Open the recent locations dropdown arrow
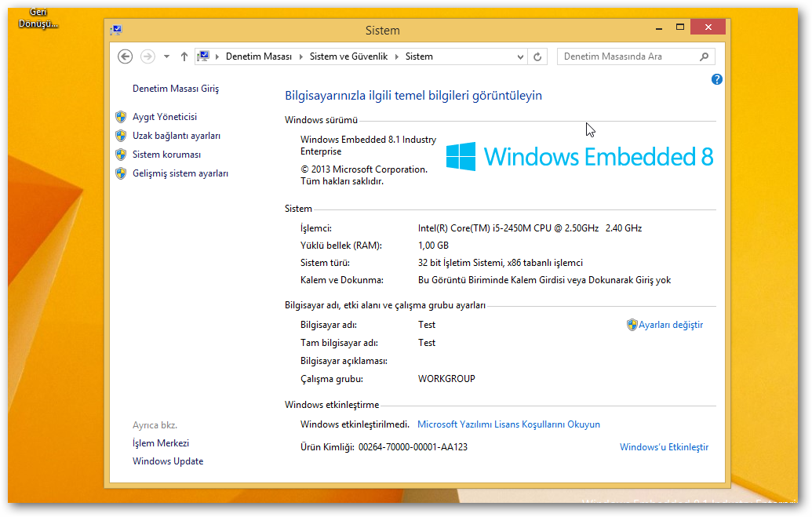The width and height of the screenshot is (812, 517). tap(166, 57)
